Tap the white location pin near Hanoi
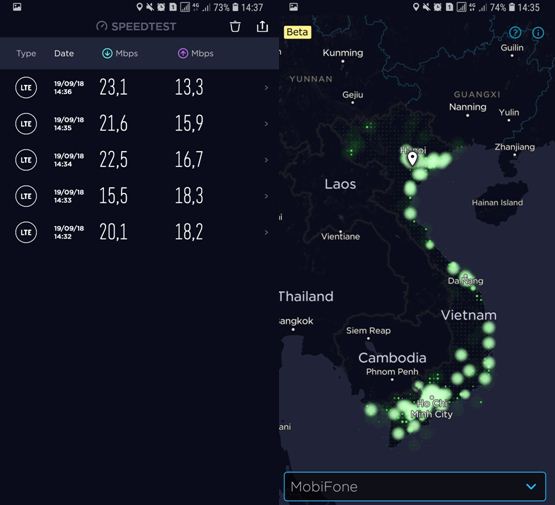555x505 pixels. pyautogui.click(x=412, y=159)
